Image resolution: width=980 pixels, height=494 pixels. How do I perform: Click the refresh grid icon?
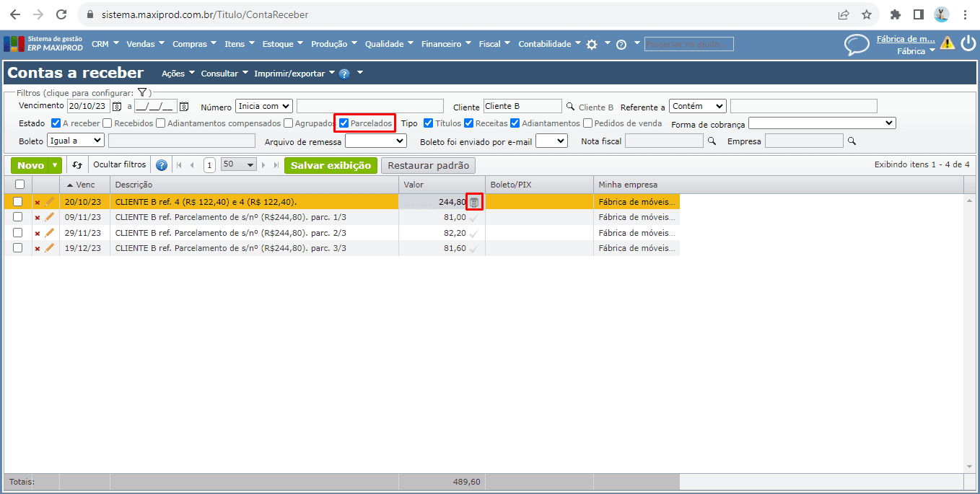click(x=77, y=165)
